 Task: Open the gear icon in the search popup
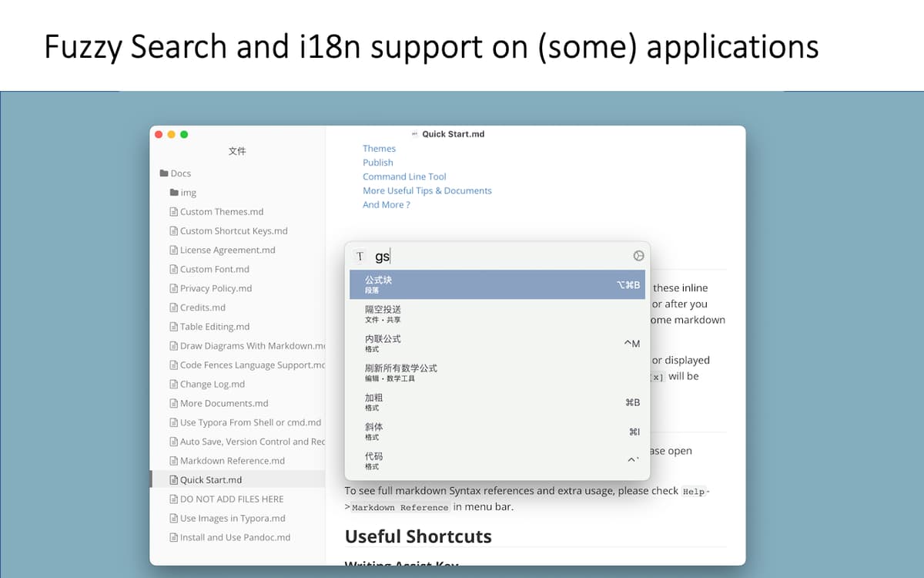coord(638,254)
